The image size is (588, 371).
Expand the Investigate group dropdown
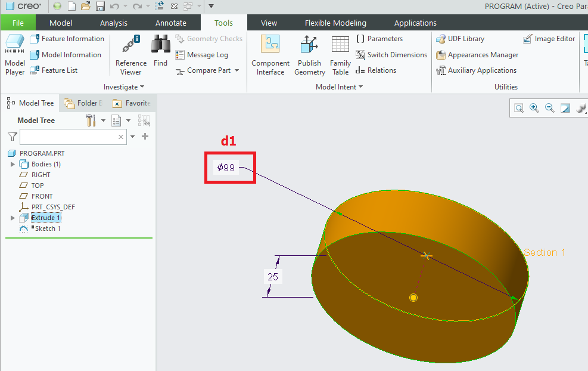pos(124,86)
